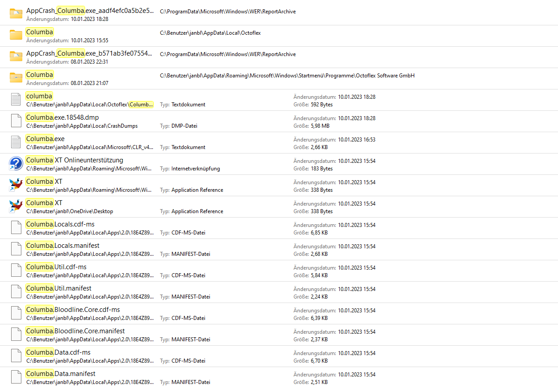Click folder name AppCrash_Columba.exe_aadf4efc0a5b2e5…
The width and height of the screenshot is (558, 392).
point(90,11)
